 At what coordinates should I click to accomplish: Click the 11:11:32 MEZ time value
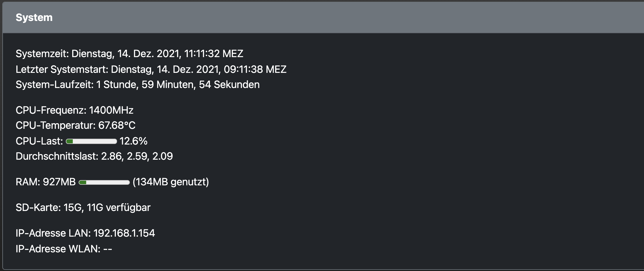(214, 54)
